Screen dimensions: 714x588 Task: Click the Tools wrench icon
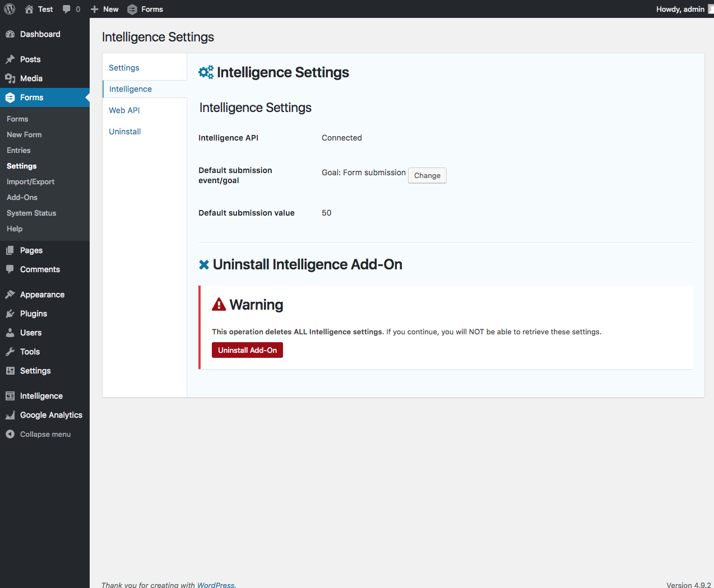coord(10,352)
